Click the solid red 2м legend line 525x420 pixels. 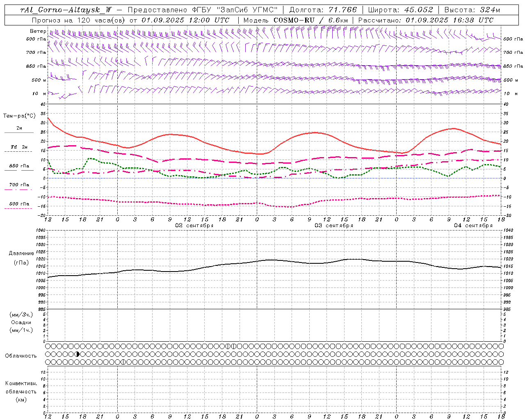pos(19,133)
